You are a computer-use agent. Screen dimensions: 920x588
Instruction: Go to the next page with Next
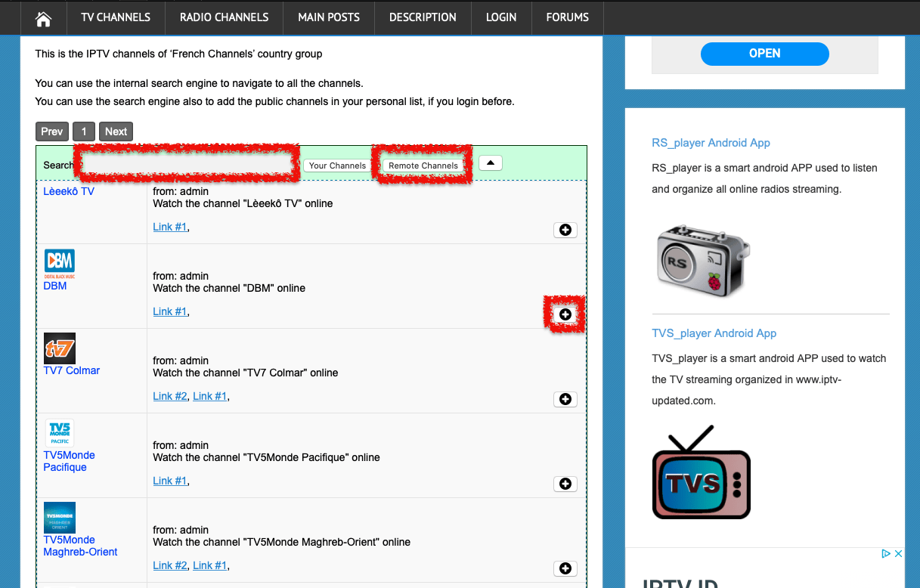pyautogui.click(x=116, y=131)
